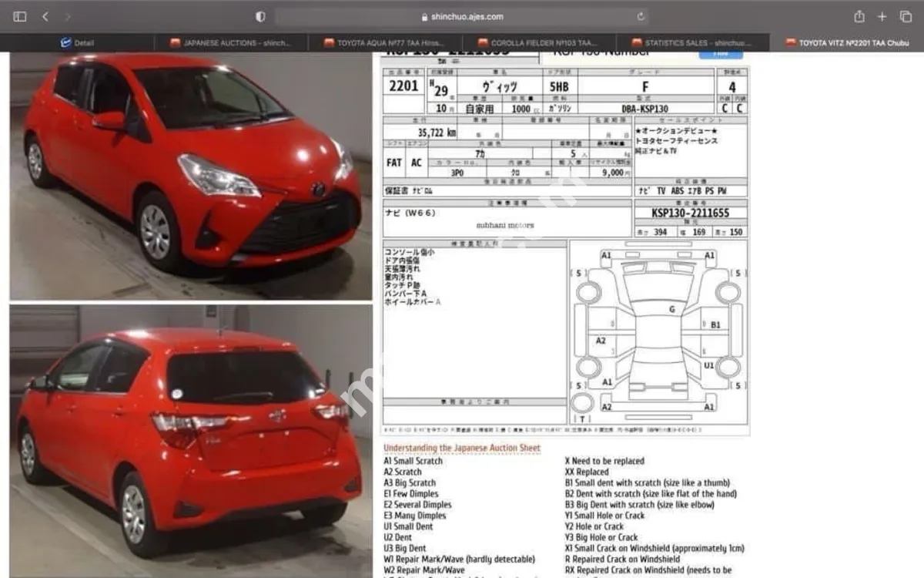Click the blue Find button

[x=721, y=54]
